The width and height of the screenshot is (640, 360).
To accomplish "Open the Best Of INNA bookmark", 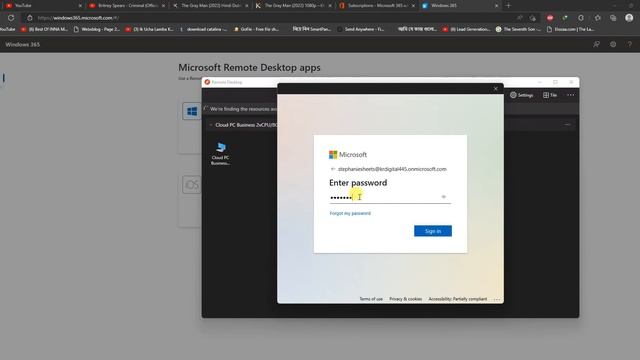I will click(44, 29).
